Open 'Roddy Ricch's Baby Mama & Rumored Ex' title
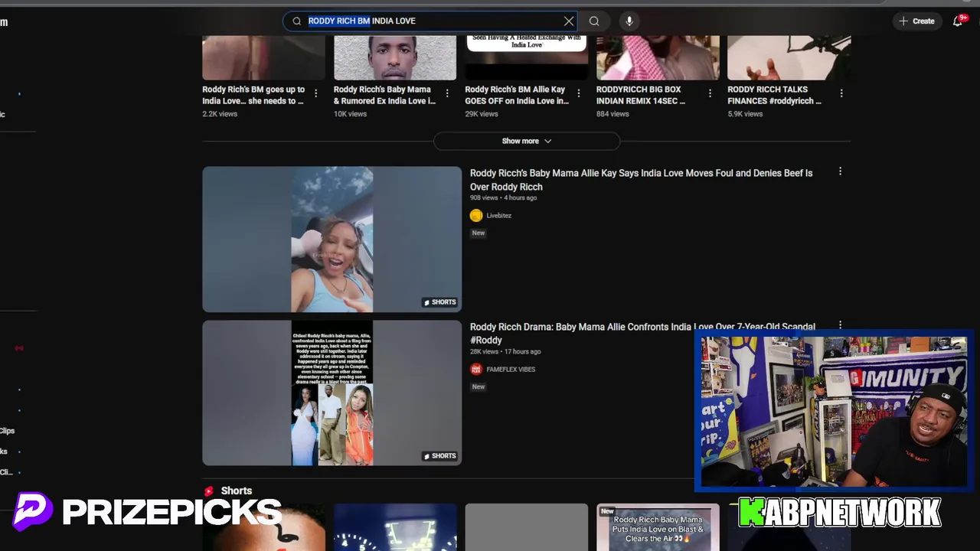The width and height of the screenshot is (980, 551). coord(384,95)
